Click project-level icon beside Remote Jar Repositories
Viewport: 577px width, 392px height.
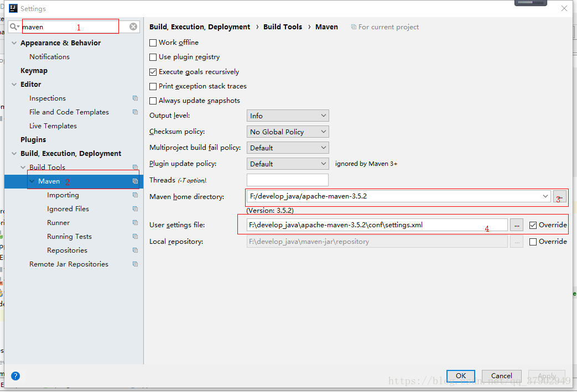(135, 264)
